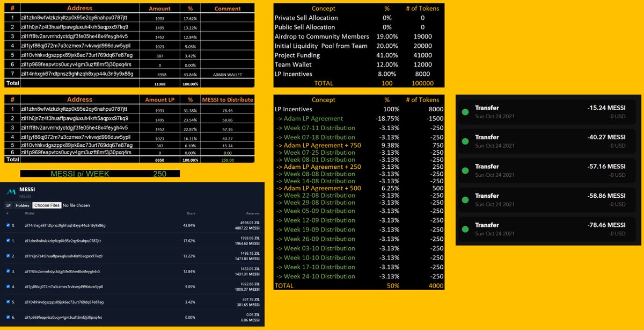Toggle the checkbox for holder row 6
The image size is (644, 330).
(8, 318)
